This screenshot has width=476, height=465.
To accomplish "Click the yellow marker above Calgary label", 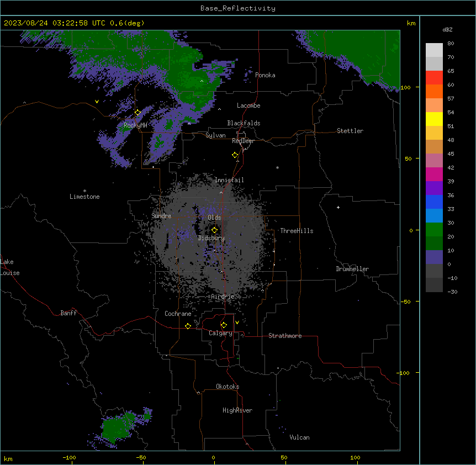I will tap(224, 325).
